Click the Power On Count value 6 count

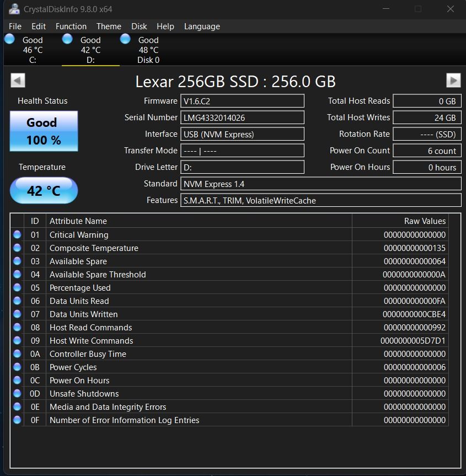tap(427, 151)
